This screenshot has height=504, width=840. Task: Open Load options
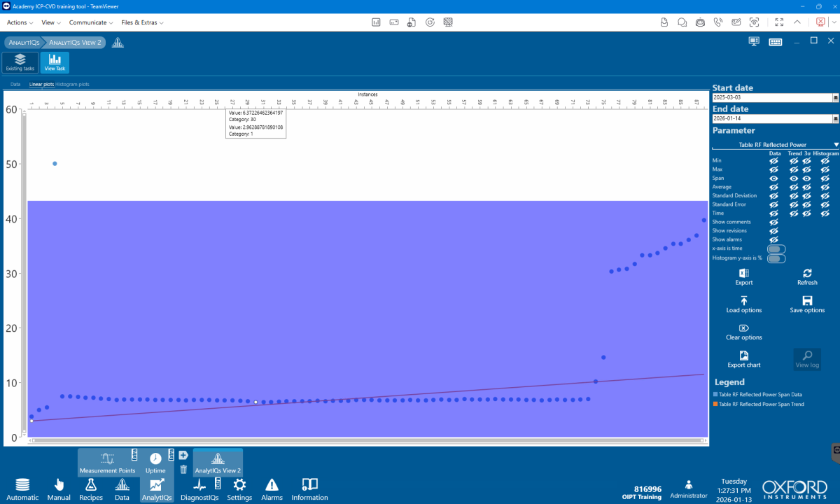click(x=744, y=300)
